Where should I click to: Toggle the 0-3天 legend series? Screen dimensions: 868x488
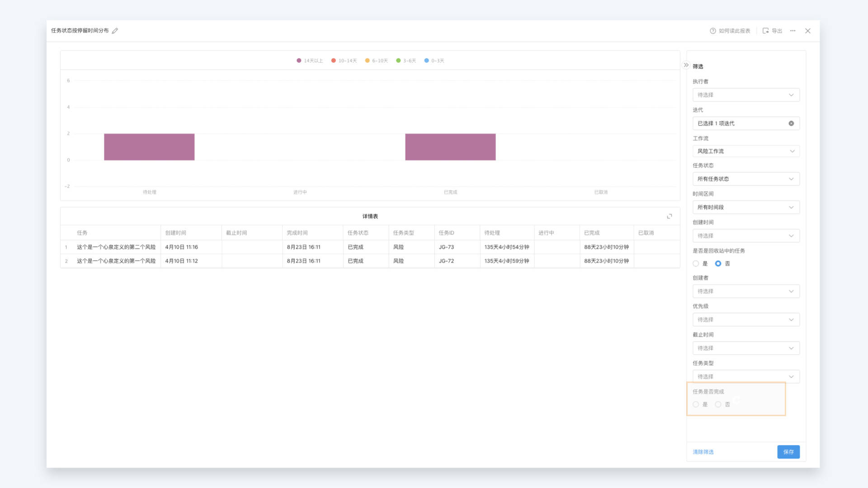(x=434, y=61)
